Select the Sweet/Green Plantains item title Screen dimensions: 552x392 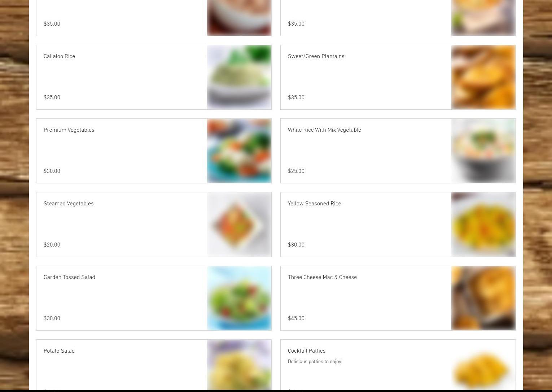316,57
